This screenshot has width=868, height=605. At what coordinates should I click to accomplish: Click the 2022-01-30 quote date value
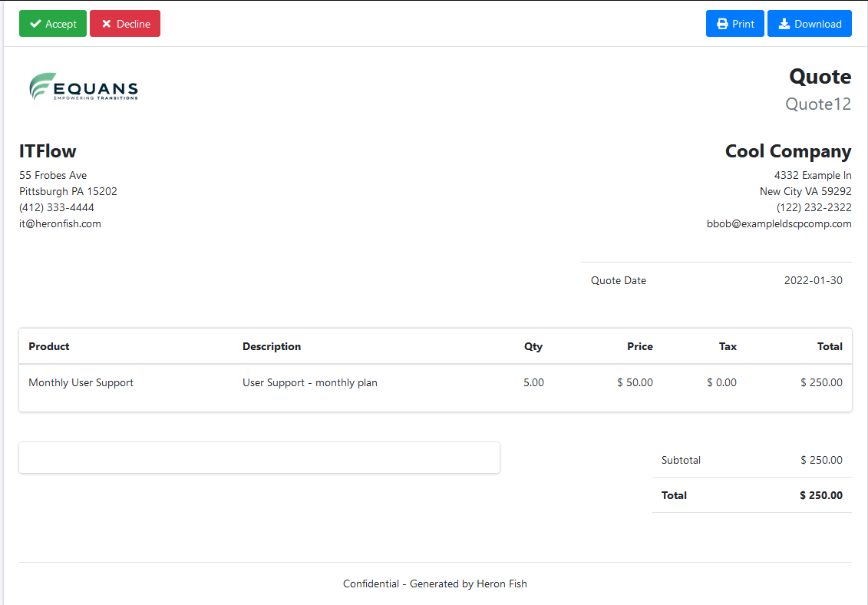[x=814, y=280]
